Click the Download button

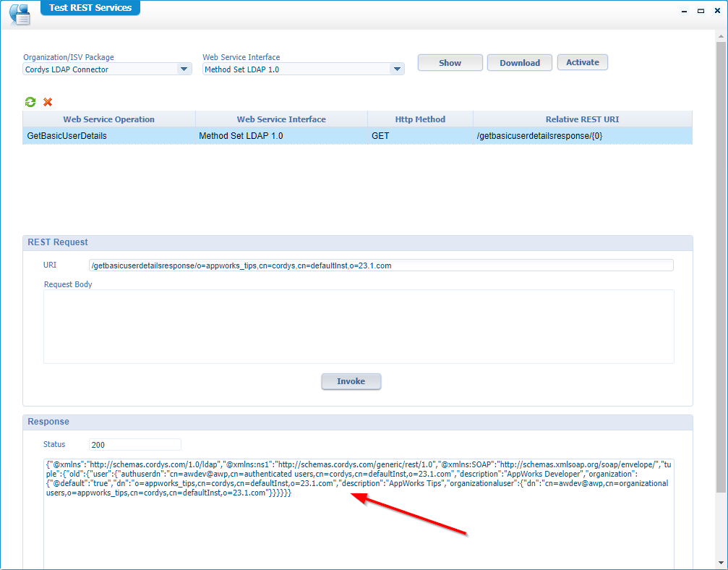point(519,63)
